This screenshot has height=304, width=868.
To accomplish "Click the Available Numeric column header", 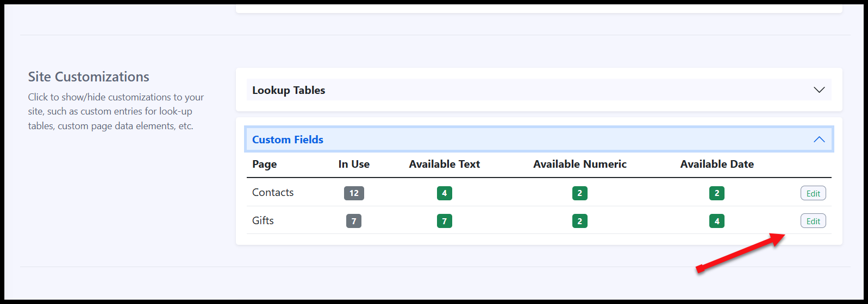I will click(580, 164).
